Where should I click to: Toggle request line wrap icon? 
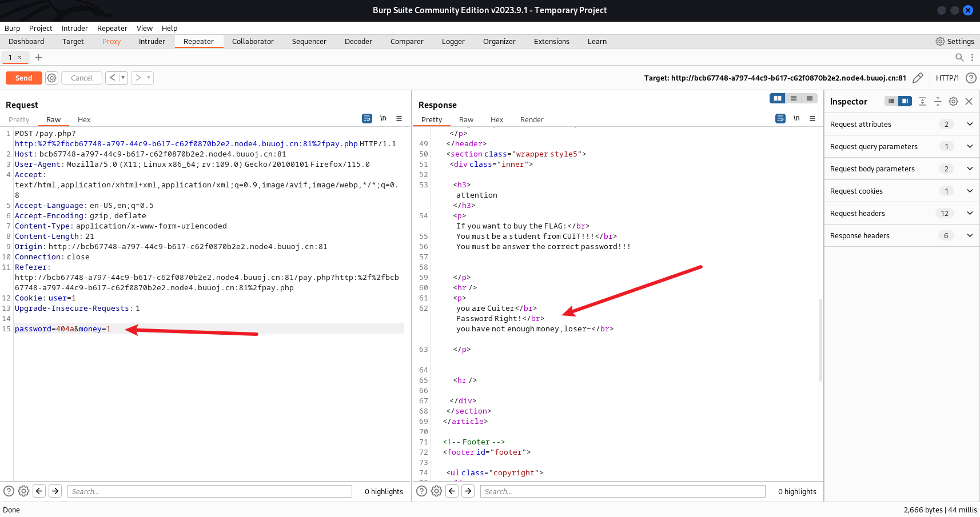(x=367, y=118)
